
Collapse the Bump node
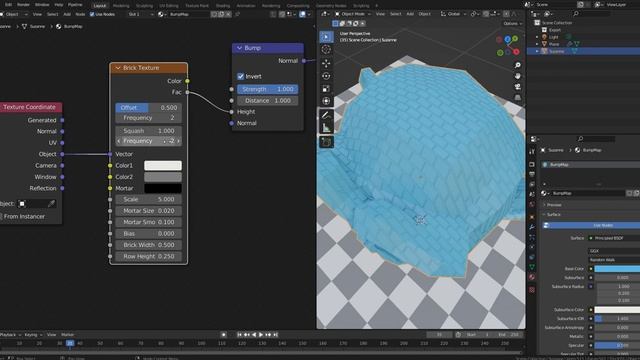pyautogui.click(x=240, y=48)
